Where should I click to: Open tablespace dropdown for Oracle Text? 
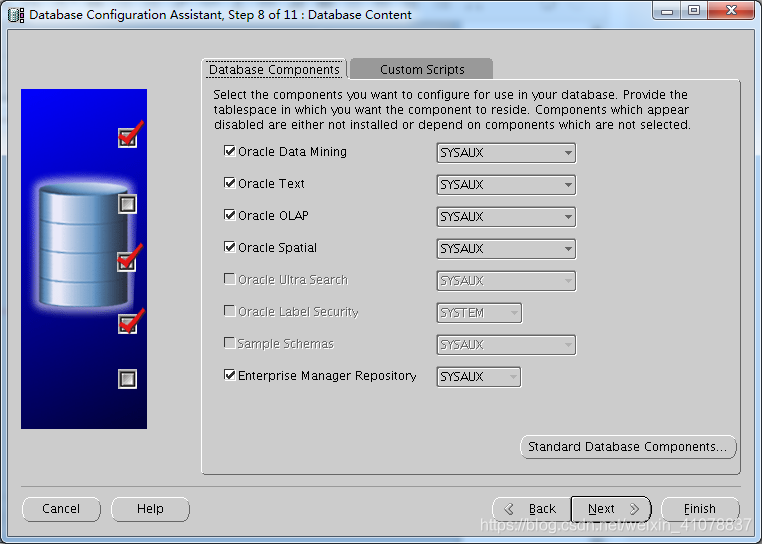point(506,185)
